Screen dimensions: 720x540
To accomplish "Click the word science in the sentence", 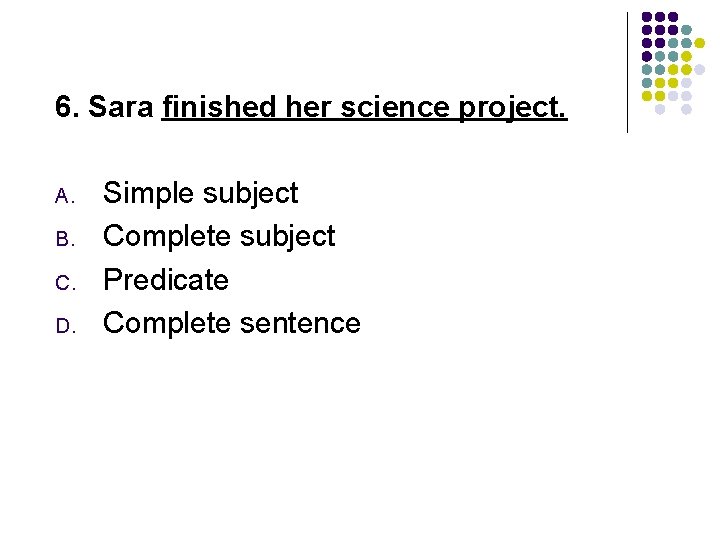I will (395, 107).
